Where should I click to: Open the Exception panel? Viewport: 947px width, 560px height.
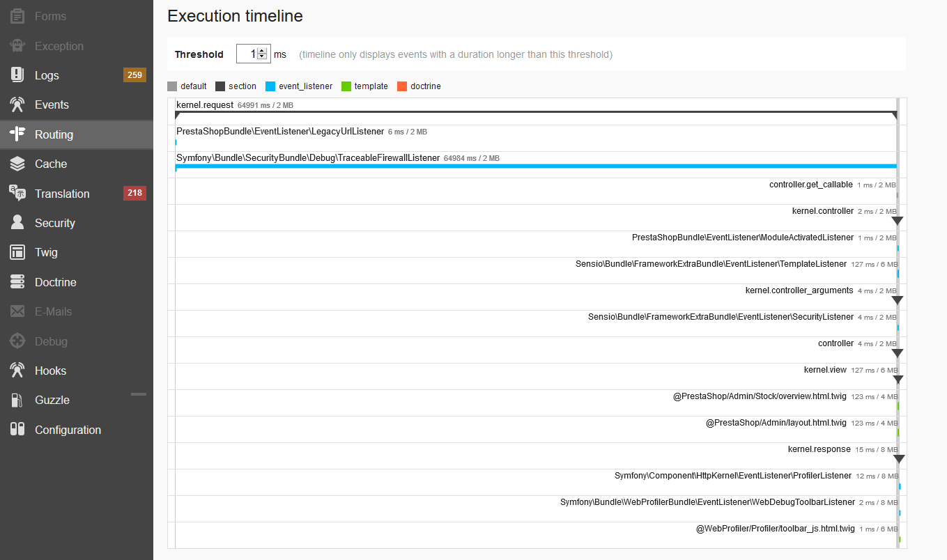point(77,46)
